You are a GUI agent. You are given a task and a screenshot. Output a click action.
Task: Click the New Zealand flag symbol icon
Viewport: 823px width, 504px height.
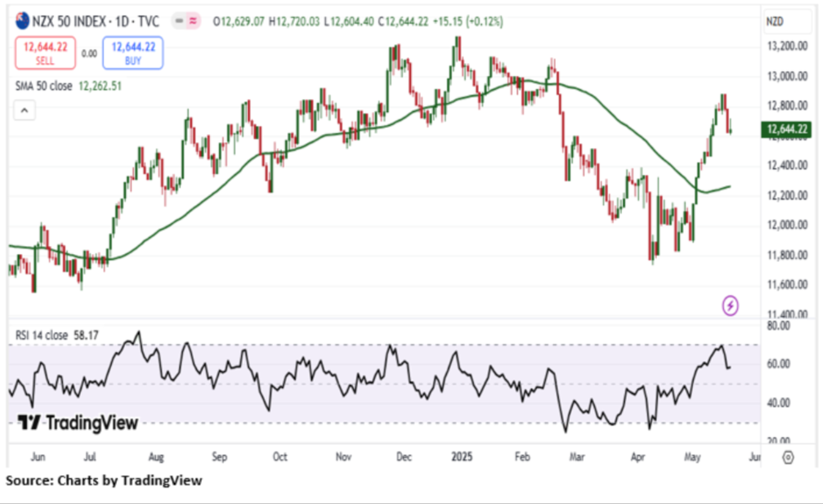(x=22, y=21)
